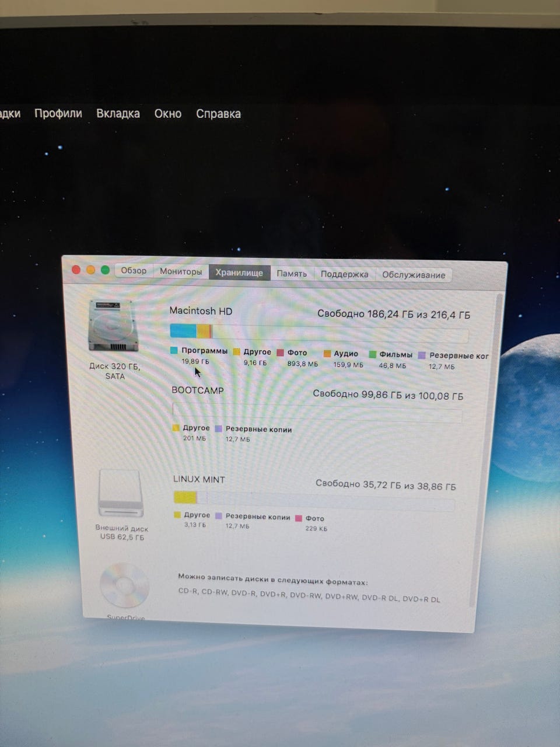Viewport: 560px width, 747px height.
Task: Click the LINUX MINT volume name
Action: click(199, 479)
